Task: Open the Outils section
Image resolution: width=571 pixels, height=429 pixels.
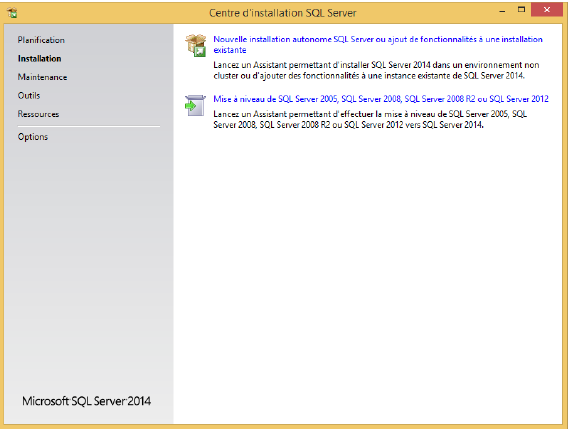Action: coord(29,95)
